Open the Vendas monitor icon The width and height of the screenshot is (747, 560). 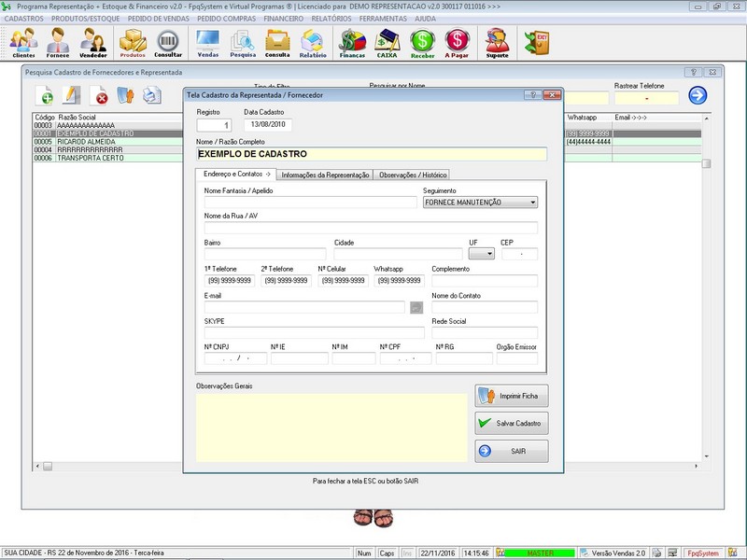coord(207,42)
